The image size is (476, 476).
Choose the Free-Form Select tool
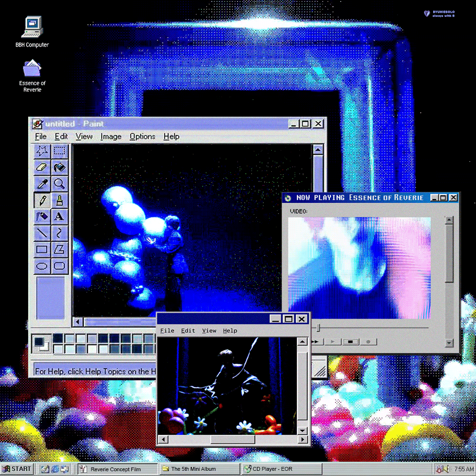click(x=41, y=151)
